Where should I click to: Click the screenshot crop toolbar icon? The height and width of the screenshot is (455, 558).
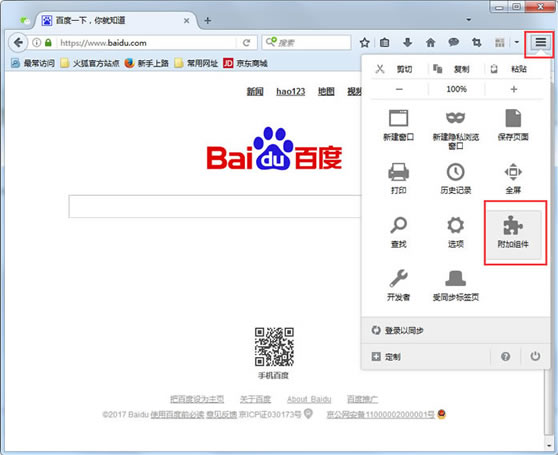[477, 43]
